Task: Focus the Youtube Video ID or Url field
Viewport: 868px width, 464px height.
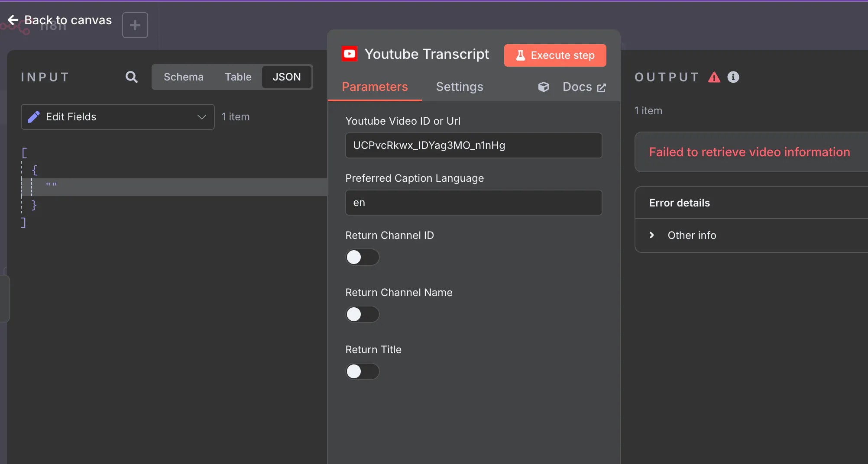Action: 474,145
